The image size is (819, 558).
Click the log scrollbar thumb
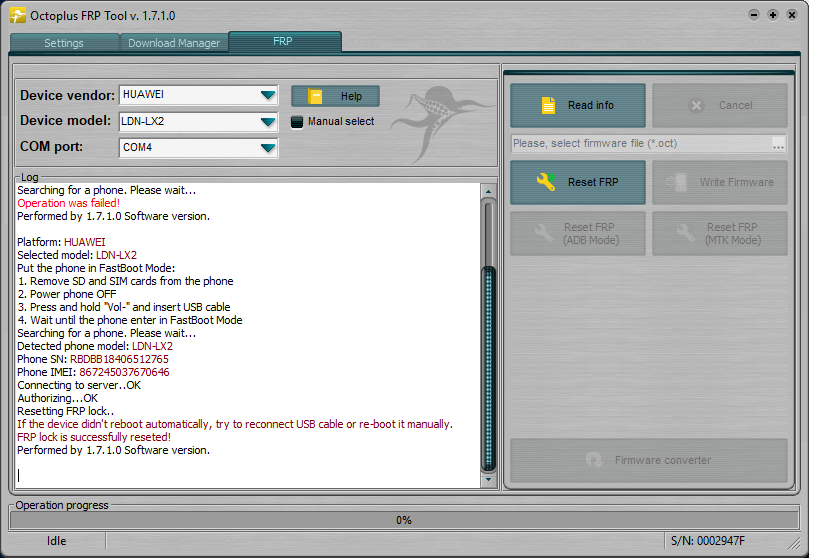488,369
